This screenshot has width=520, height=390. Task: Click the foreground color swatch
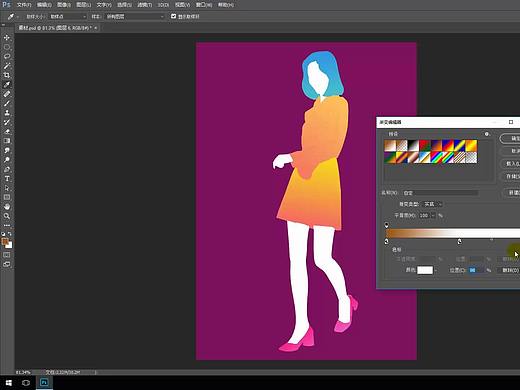click(5, 241)
